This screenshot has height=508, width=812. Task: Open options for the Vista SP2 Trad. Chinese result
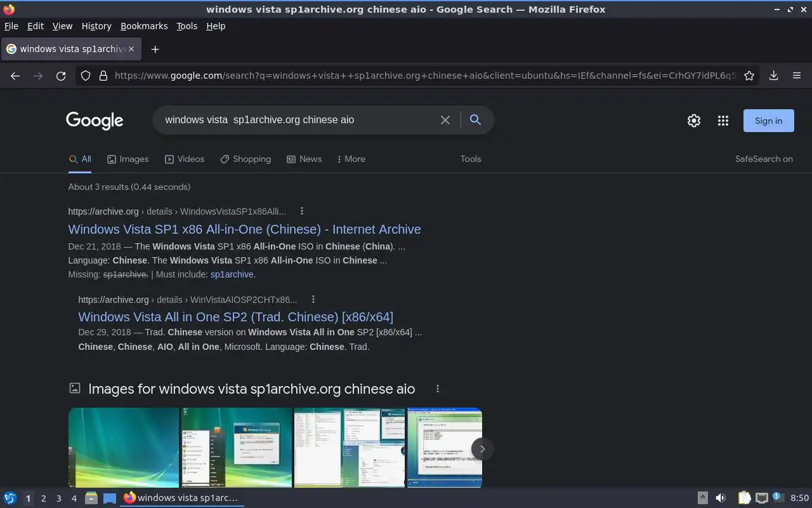point(313,299)
